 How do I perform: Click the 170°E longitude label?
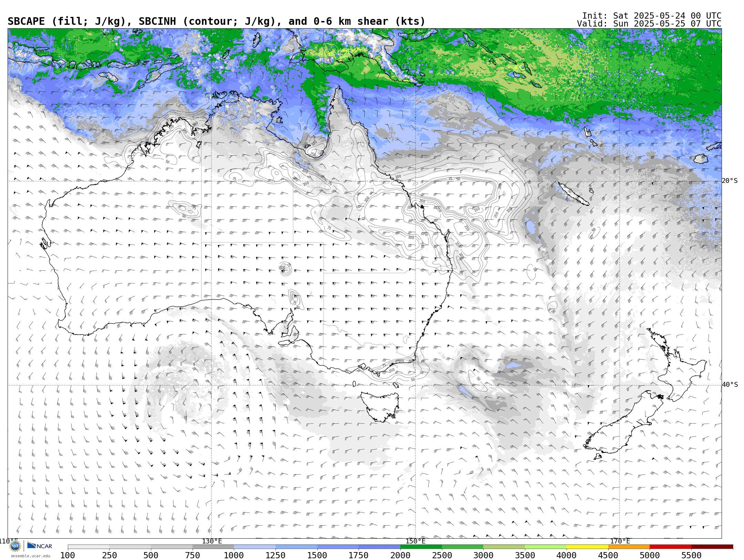[620, 541]
